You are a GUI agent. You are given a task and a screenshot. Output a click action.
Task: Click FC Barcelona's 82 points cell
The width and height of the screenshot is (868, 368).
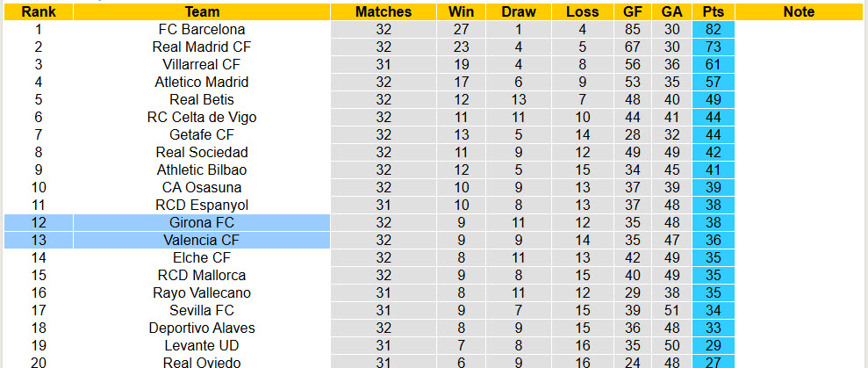click(x=713, y=29)
